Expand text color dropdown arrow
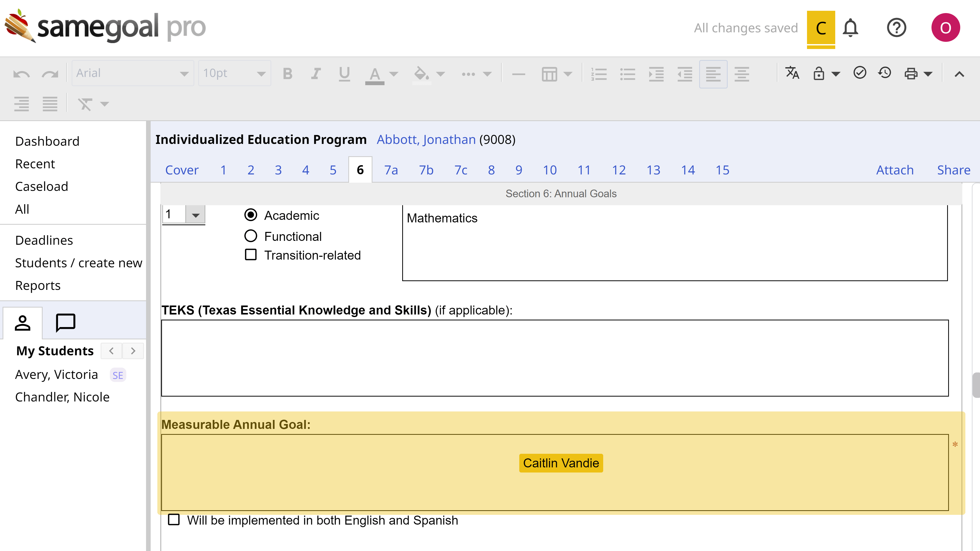This screenshot has width=980, height=551. point(394,74)
